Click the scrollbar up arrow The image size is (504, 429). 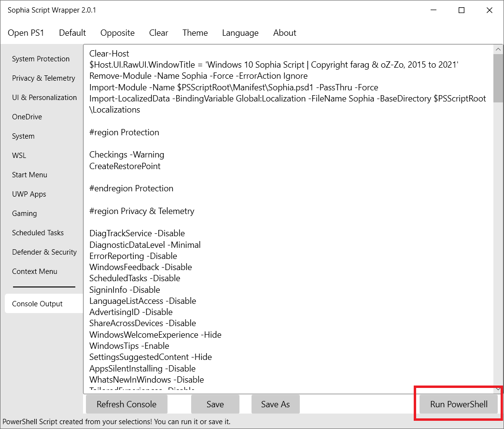498,49
